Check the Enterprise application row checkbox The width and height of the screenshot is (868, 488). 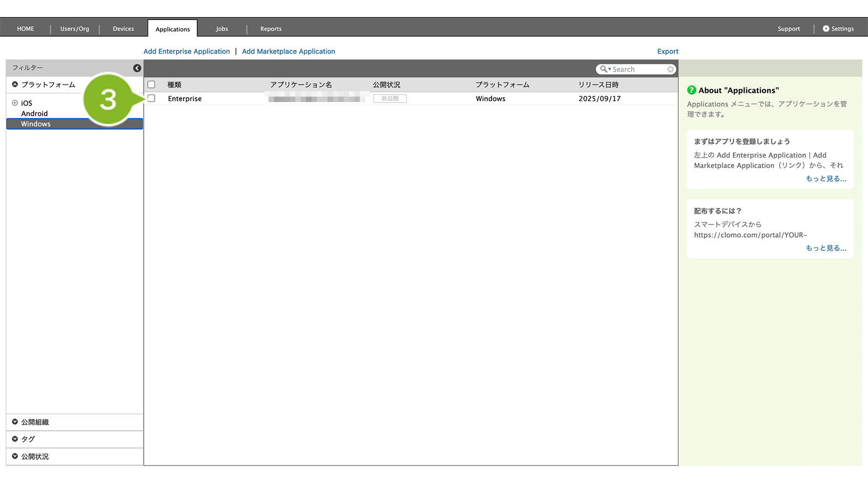click(x=151, y=99)
